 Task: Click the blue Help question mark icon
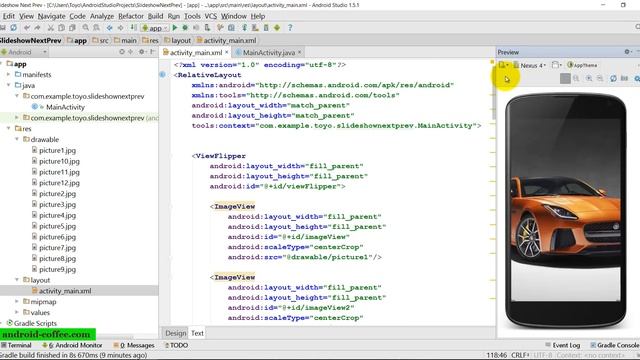(x=290, y=28)
